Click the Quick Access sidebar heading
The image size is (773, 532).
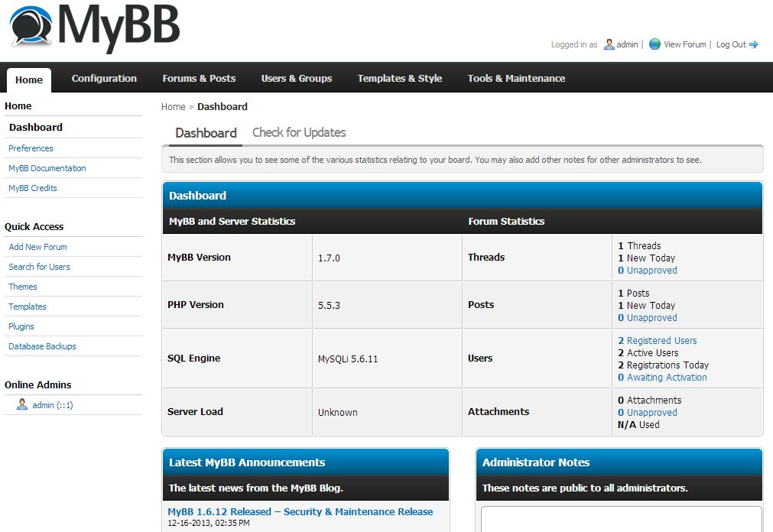(34, 227)
